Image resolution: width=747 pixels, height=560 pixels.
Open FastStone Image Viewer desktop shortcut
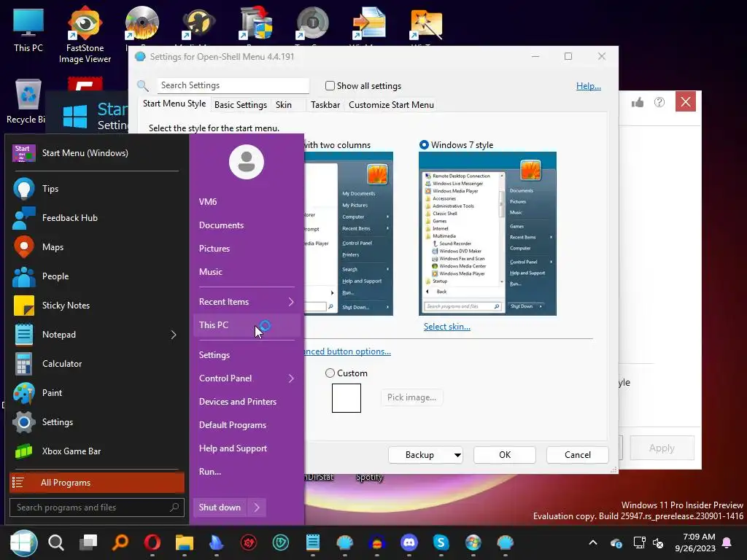(85, 34)
